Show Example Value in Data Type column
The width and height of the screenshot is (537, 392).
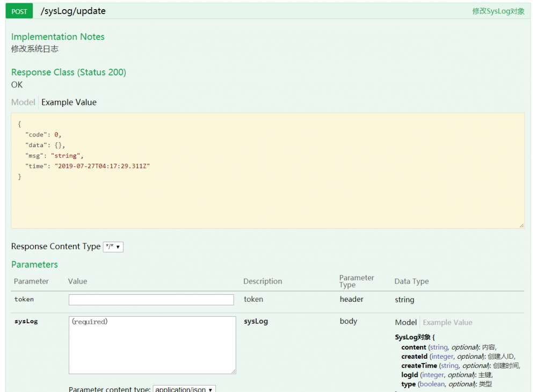[x=447, y=322]
